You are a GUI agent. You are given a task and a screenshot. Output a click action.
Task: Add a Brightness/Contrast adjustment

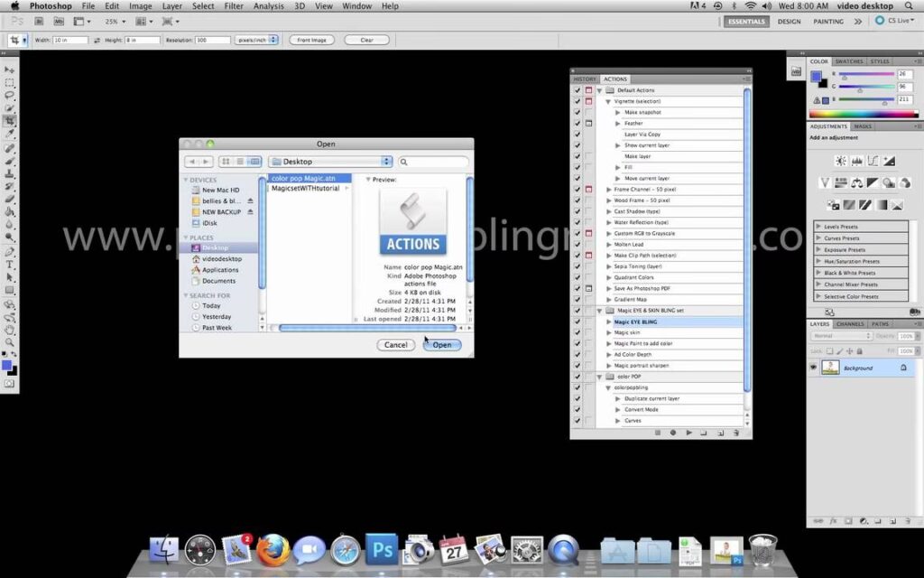pos(841,161)
